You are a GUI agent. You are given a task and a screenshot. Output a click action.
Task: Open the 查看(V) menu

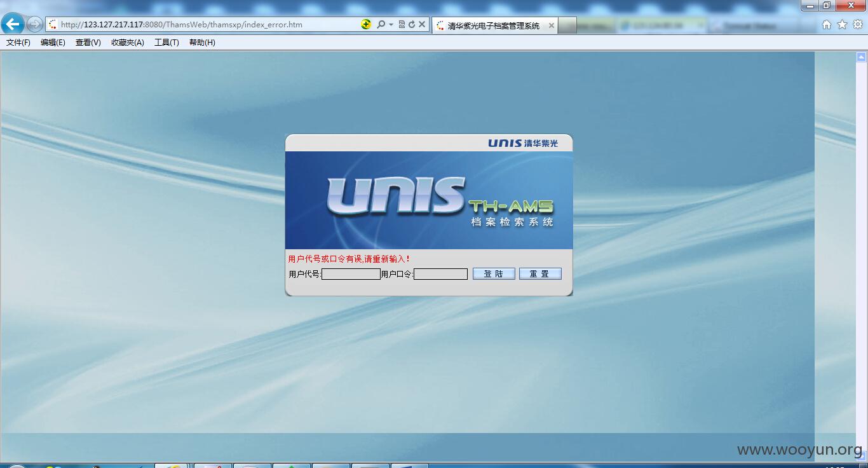point(88,43)
